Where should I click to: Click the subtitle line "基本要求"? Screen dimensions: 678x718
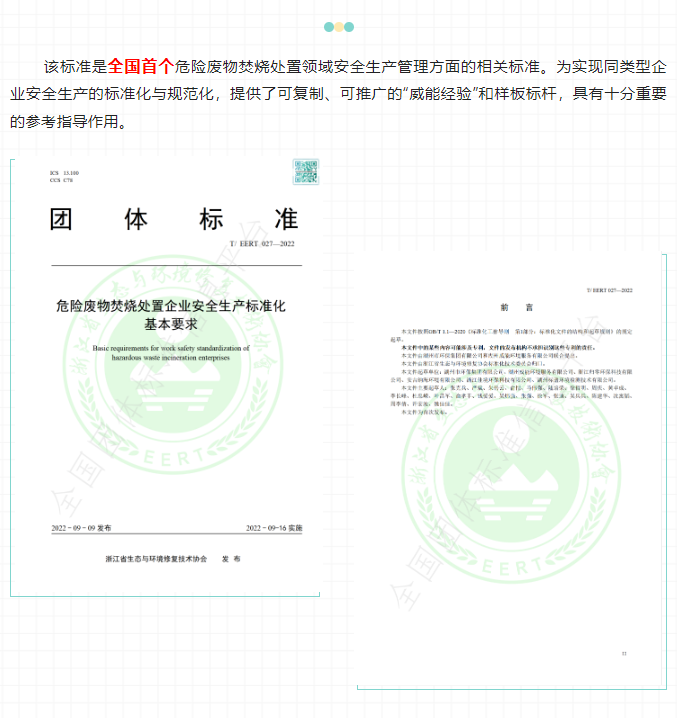(171, 324)
